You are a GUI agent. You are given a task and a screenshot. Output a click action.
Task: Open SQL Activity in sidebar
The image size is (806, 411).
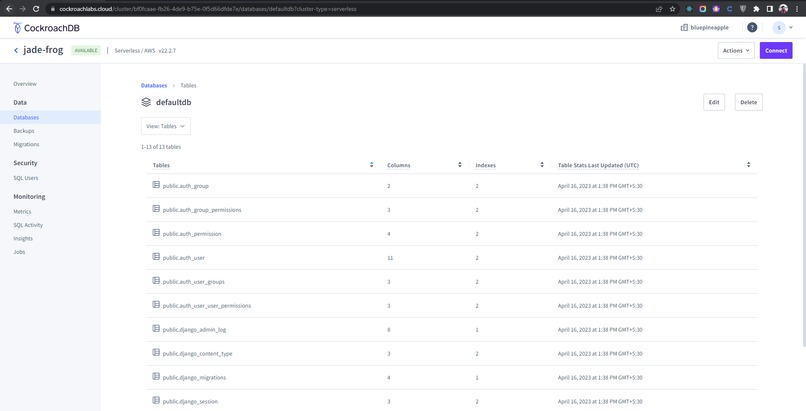tap(28, 225)
